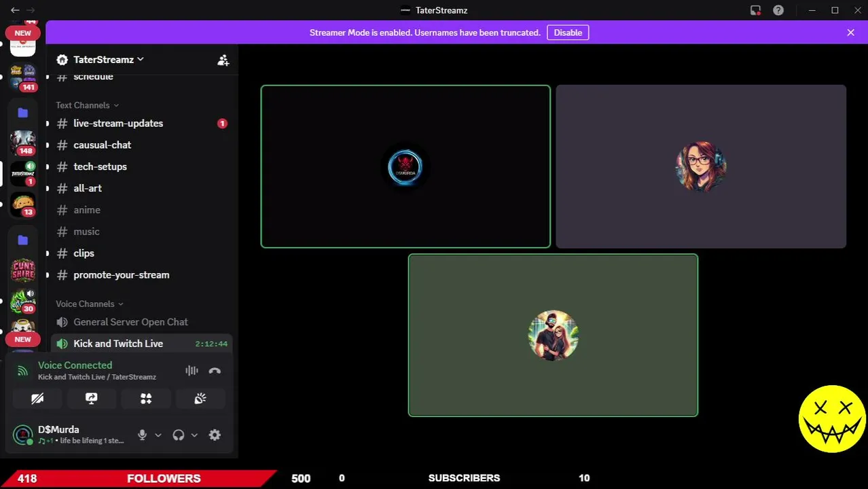Open the soundboard icon
Viewport: 868px width, 489px height.
click(x=200, y=399)
